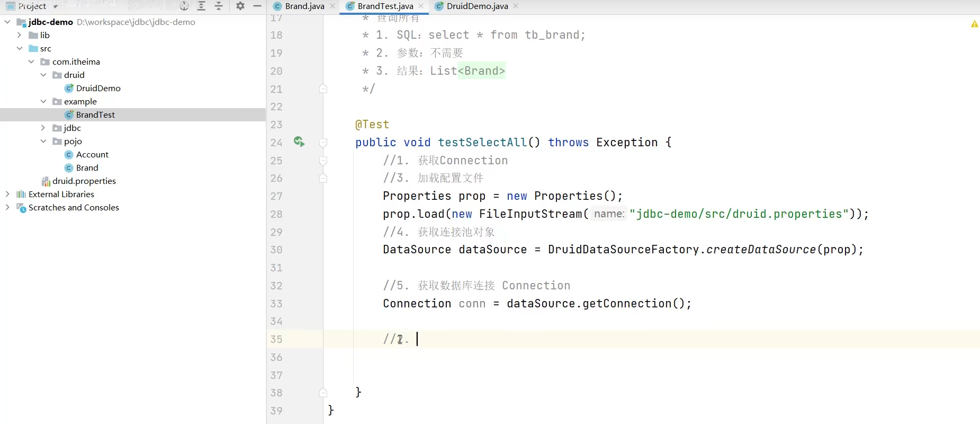Click the highlighted <Brand> in comment

pos(481,71)
